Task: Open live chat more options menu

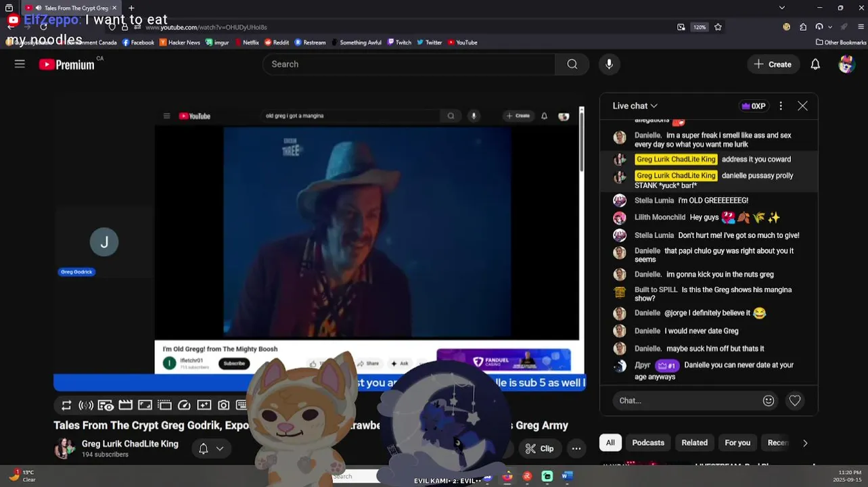Action: (x=781, y=106)
